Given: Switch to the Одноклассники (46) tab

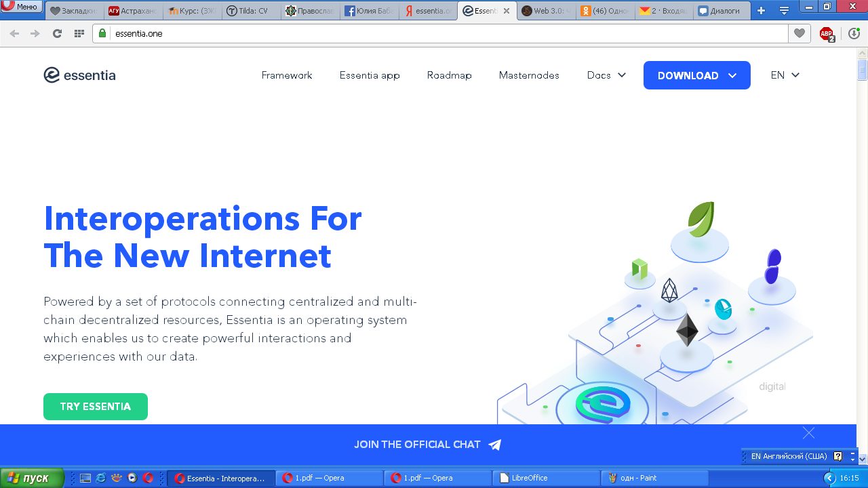Looking at the screenshot, I should (605, 11).
